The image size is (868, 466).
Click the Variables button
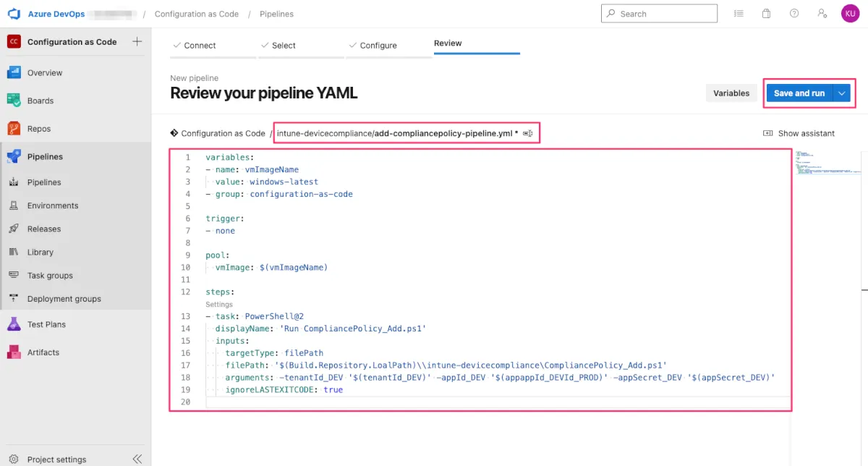point(731,93)
